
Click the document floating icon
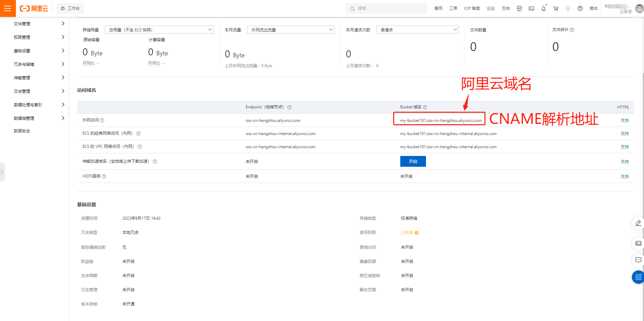tap(638, 243)
